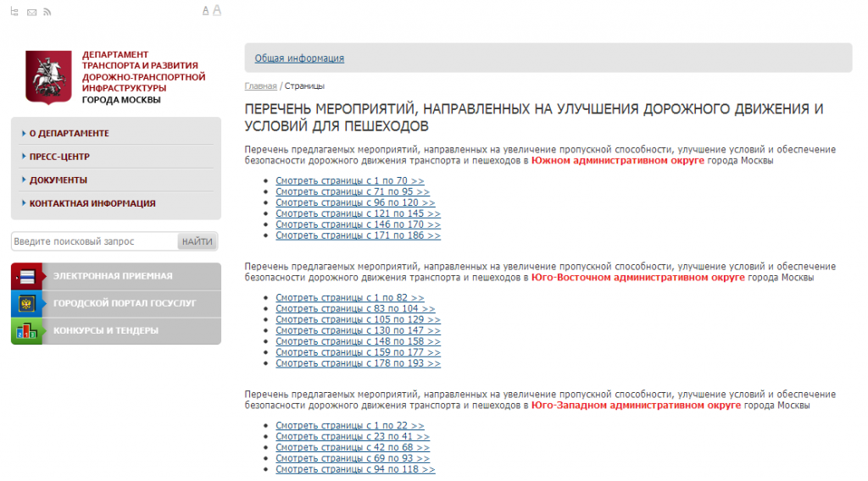Open pages 130 to 147 link
The image size is (868, 481).
(x=359, y=330)
